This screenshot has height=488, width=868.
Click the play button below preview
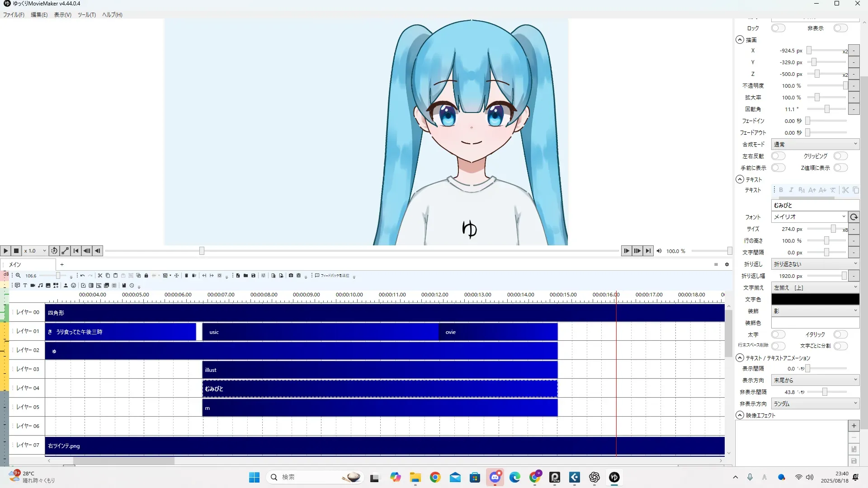5,251
